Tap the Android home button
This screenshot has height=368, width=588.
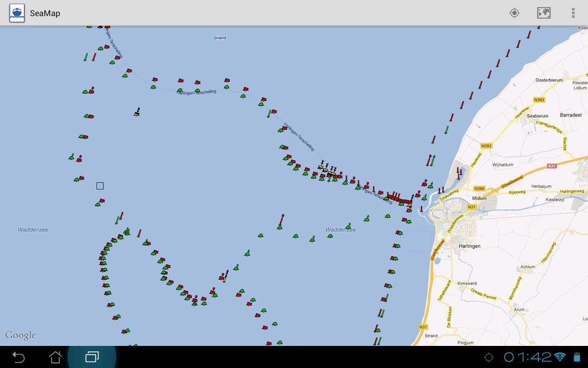(x=55, y=357)
